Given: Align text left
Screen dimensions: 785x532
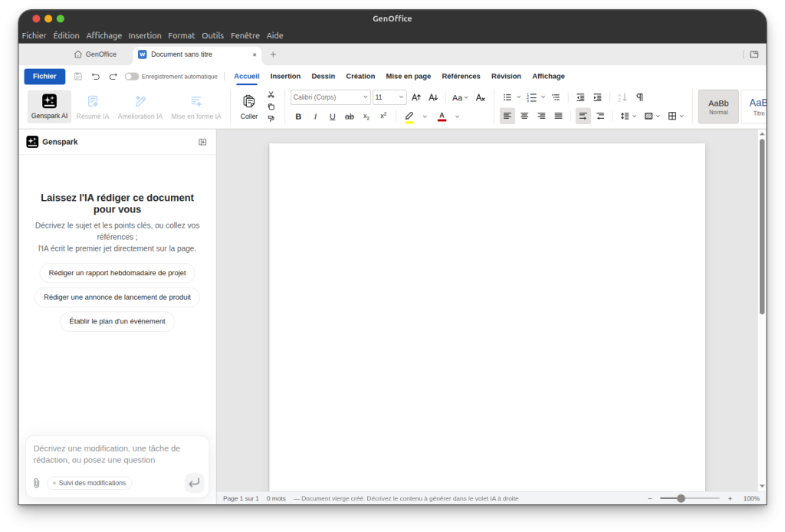Looking at the screenshot, I should coord(507,116).
